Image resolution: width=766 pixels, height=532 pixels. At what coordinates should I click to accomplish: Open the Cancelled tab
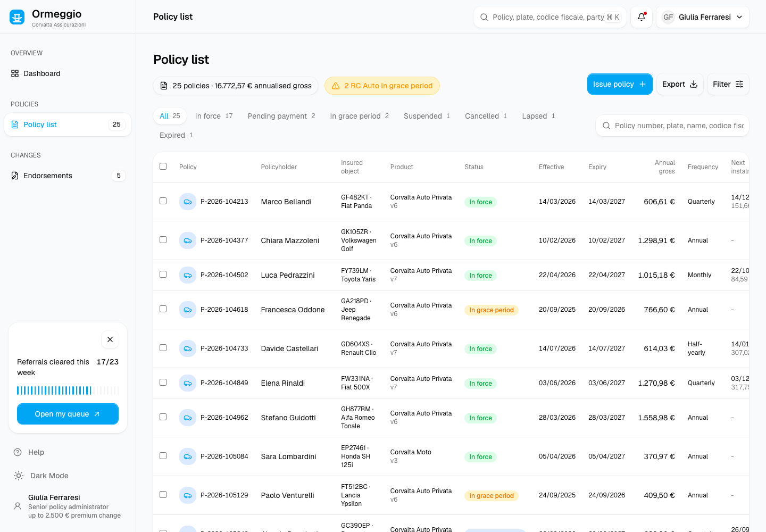[486, 116]
